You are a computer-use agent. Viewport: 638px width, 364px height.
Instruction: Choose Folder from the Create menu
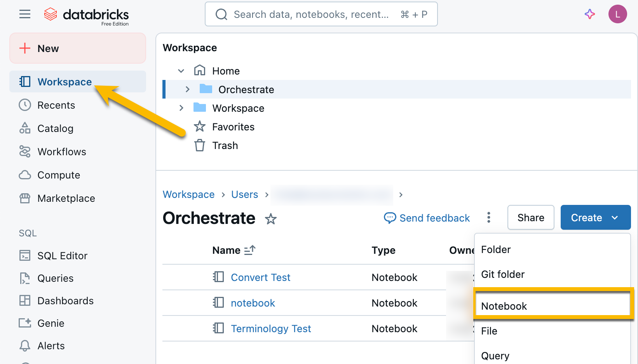(x=552, y=250)
